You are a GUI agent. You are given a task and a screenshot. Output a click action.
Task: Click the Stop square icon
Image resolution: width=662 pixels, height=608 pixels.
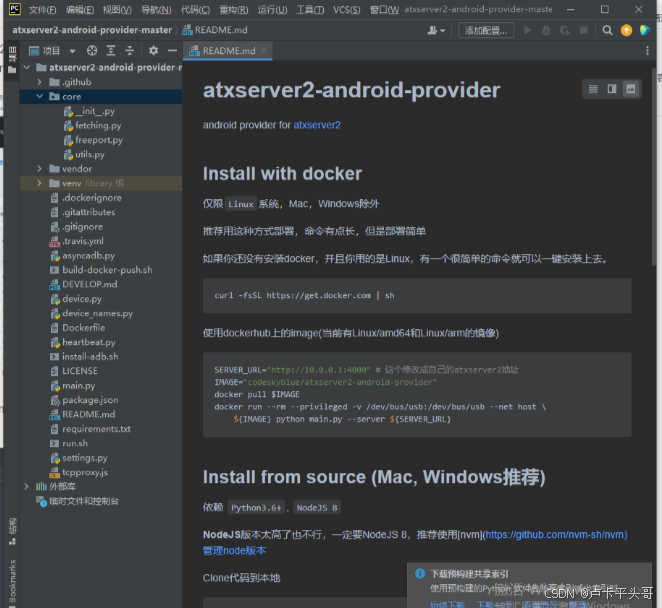coord(583,30)
